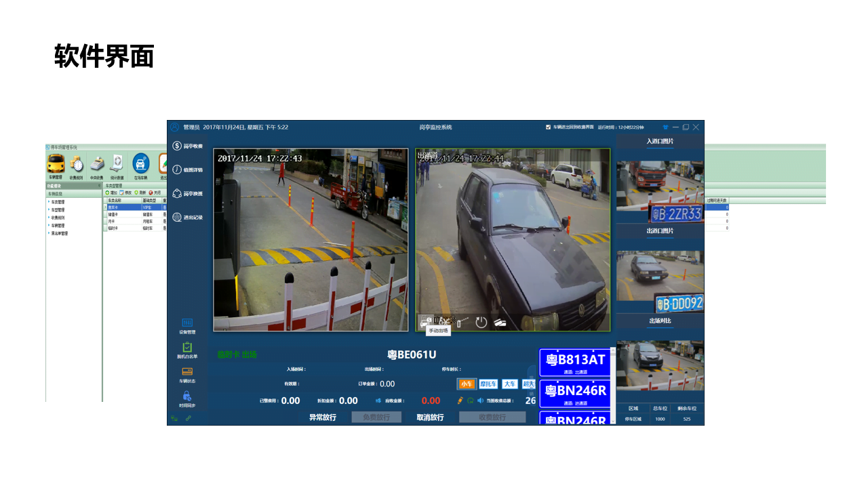Click blue shirt skin icon in title bar

click(665, 127)
